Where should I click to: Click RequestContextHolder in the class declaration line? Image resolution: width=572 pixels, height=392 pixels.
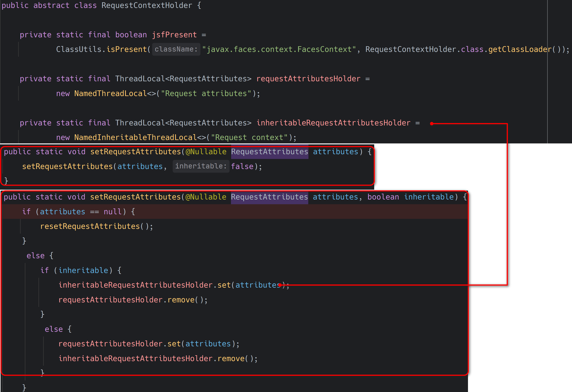(147, 5)
